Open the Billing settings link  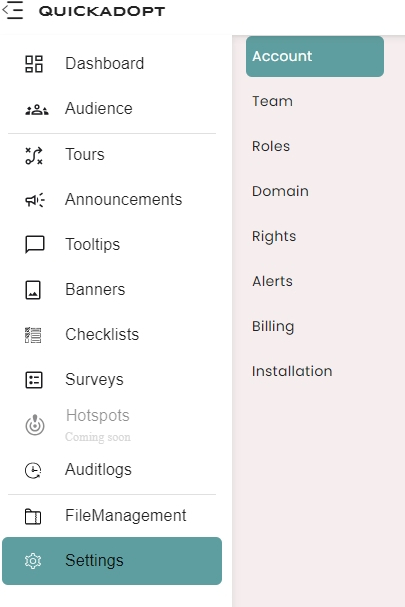point(273,326)
